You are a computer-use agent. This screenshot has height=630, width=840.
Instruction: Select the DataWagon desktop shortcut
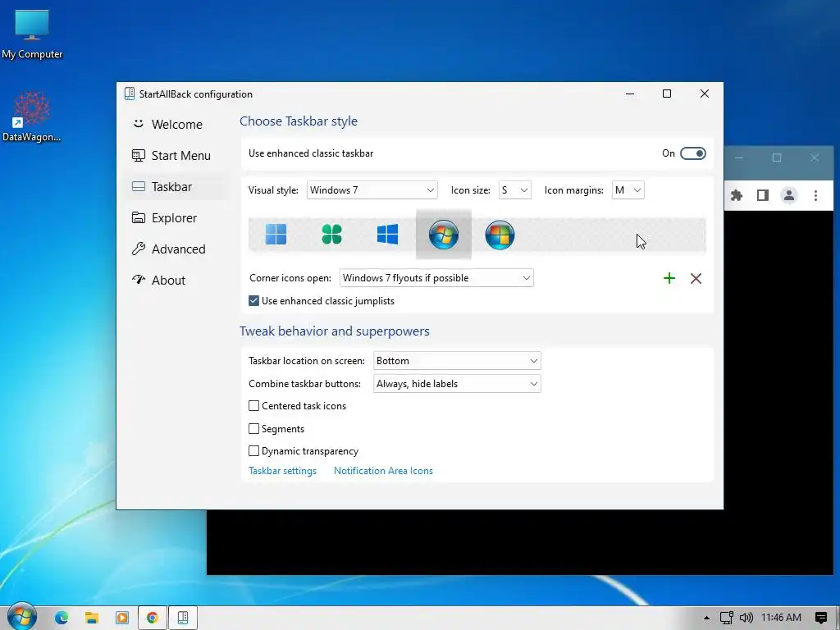point(32,116)
